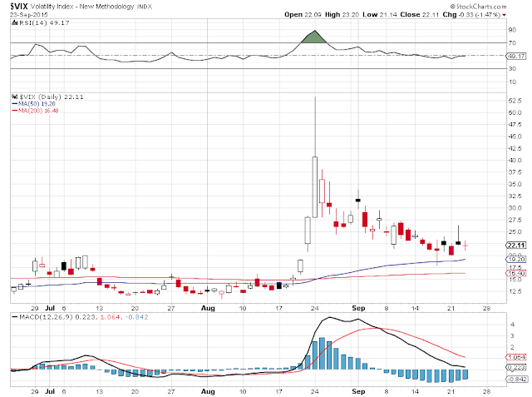Click the red MA(200) legend line

click(x=15, y=111)
